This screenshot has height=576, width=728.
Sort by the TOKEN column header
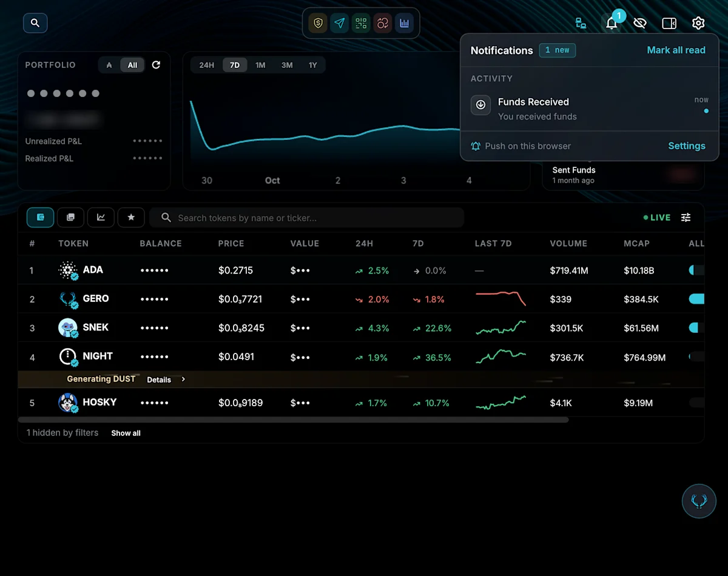(x=73, y=243)
